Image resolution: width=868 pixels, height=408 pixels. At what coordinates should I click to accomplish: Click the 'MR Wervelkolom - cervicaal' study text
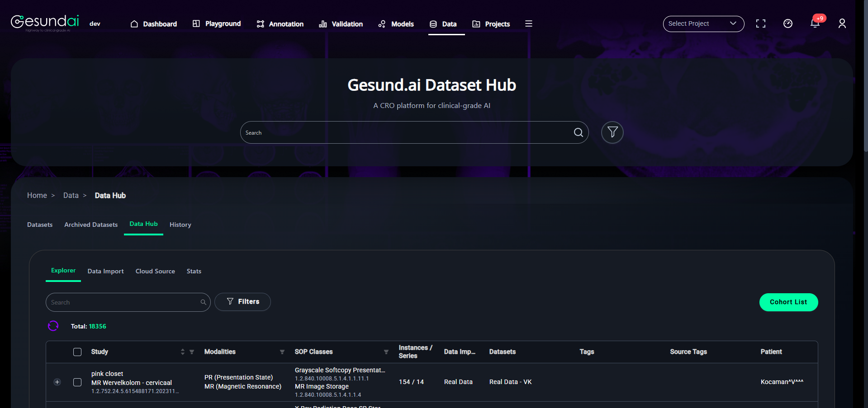pyautogui.click(x=132, y=383)
